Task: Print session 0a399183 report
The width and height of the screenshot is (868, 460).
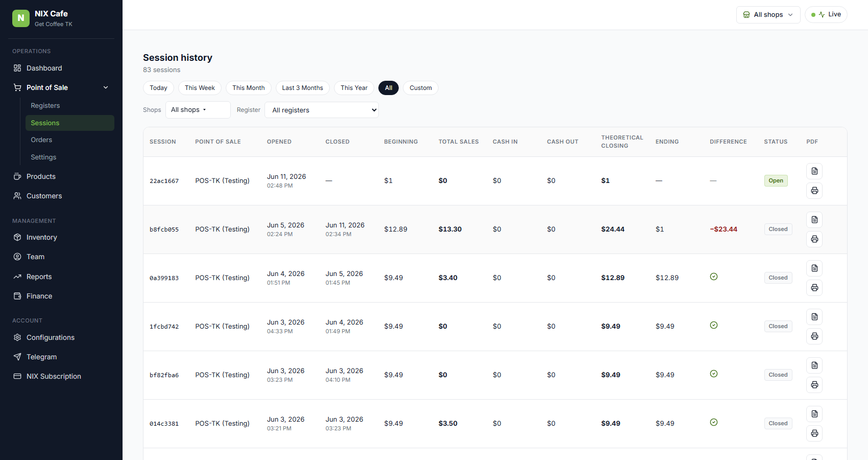Action: tap(814, 288)
